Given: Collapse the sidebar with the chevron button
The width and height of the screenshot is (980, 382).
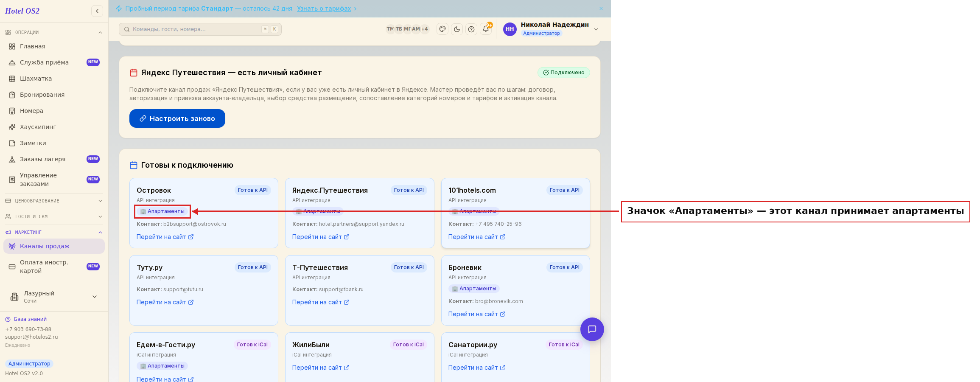Looking at the screenshot, I should coord(97,11).
